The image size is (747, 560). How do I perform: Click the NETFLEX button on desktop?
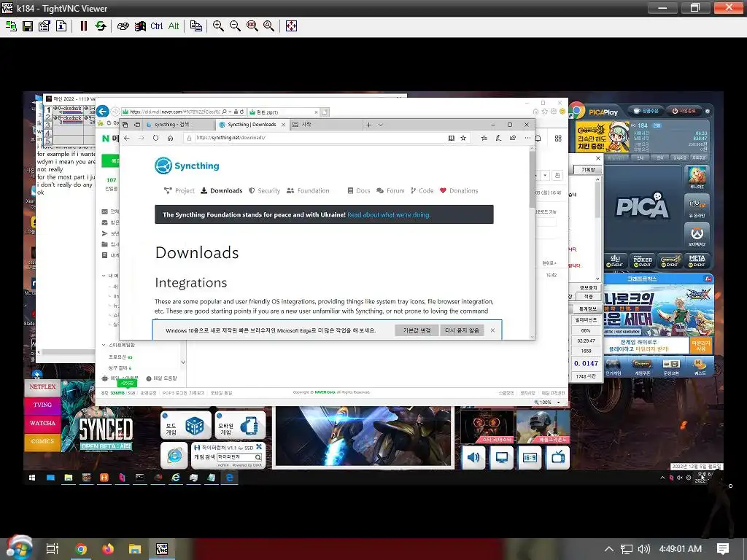(42, 386)
